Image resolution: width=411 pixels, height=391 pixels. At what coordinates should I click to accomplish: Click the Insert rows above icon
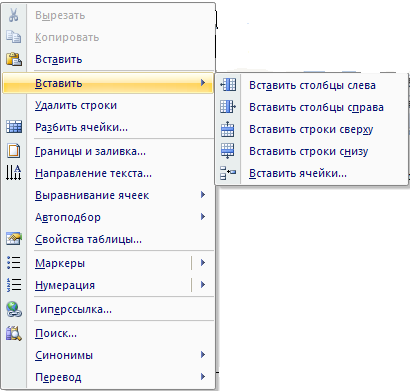(228, 129)
